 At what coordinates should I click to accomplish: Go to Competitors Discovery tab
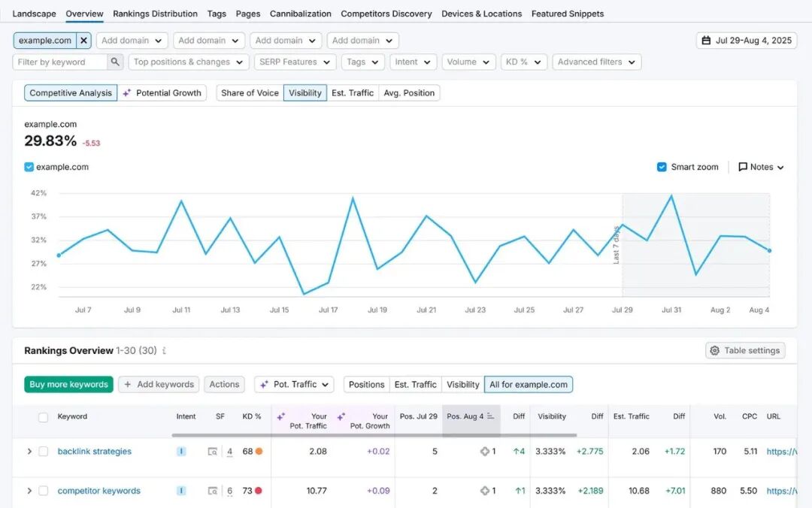386,14
